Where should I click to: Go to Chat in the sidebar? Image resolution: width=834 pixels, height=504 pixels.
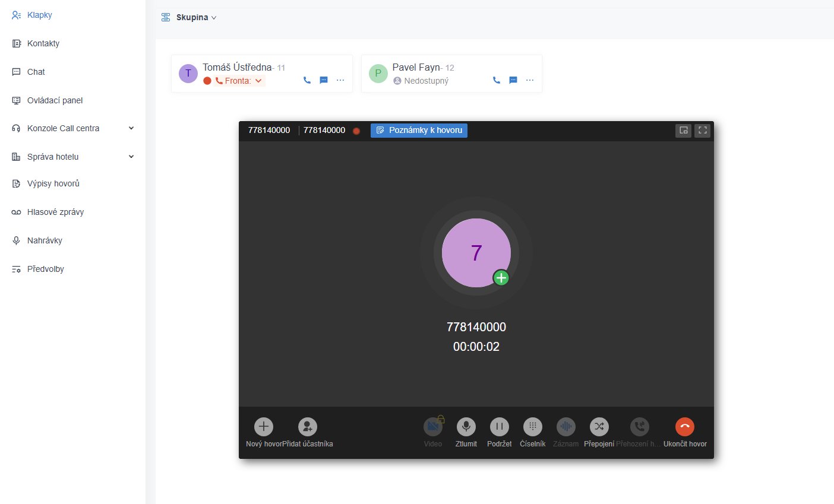36,72
